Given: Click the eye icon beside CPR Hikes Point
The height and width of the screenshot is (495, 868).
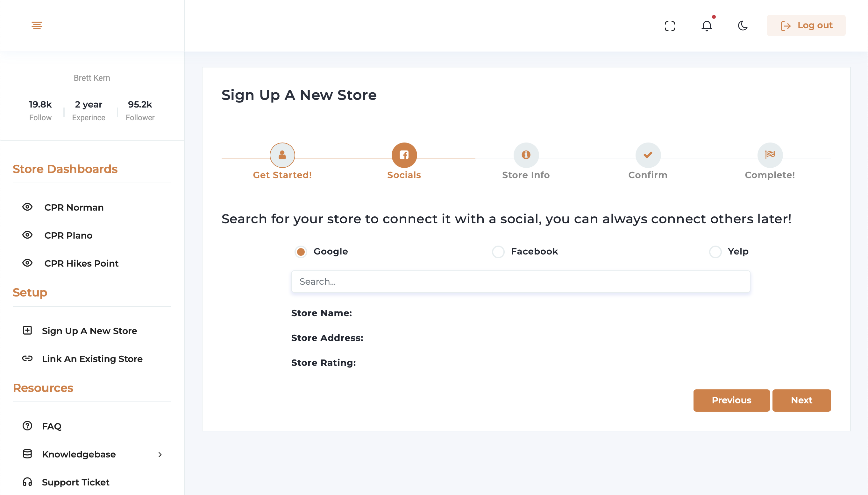Looking at the screenshot, I should pyautogui.click(x=27, y=263).
